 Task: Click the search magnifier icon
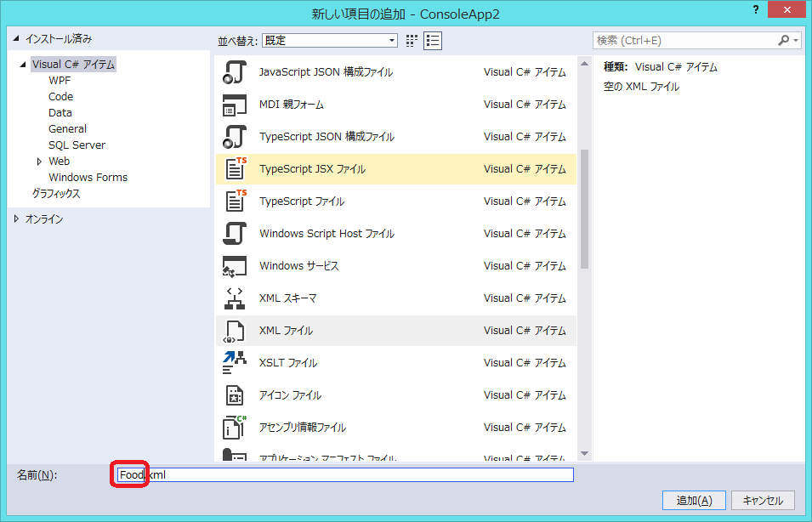(x=784, y=41)
